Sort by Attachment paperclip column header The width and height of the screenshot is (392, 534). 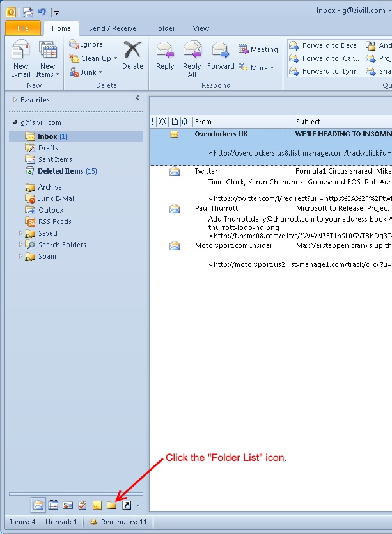click(x=185, y=122)
